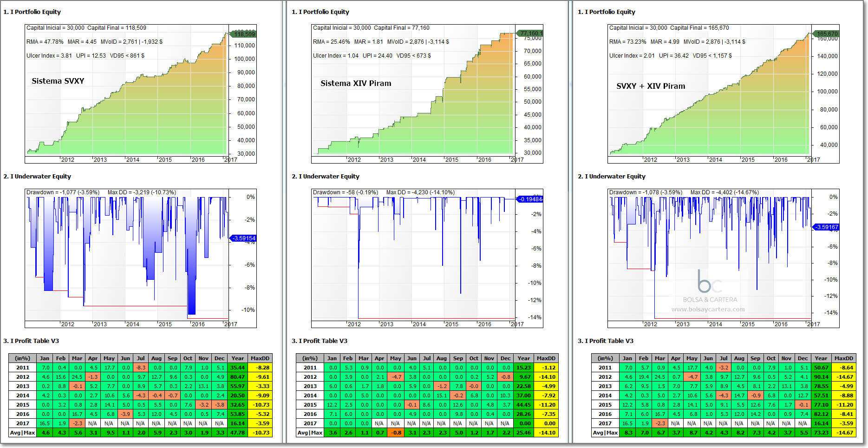This screenshot has width=868, height=448.
Task: Select the green 77,160 equity axis tag
Action: click(530, 33)
